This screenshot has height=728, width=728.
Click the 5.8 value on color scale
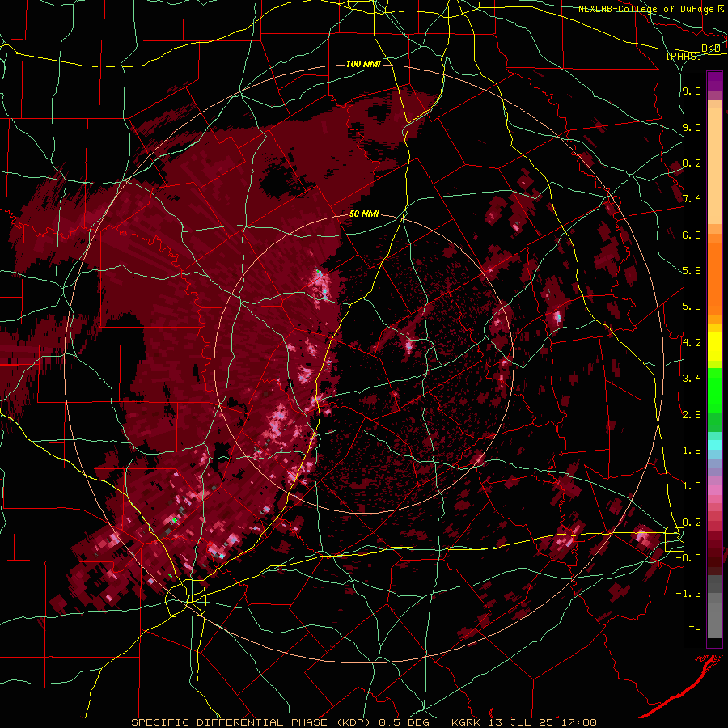tap(692, 271)
